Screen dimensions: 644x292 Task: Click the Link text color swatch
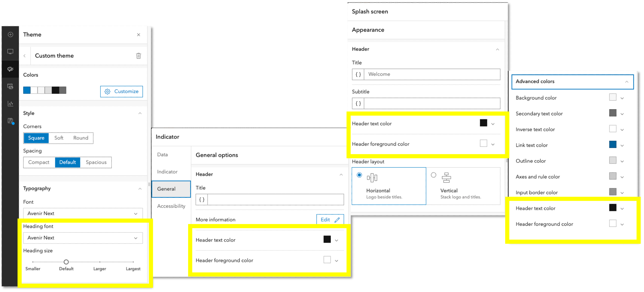point(613,145)
